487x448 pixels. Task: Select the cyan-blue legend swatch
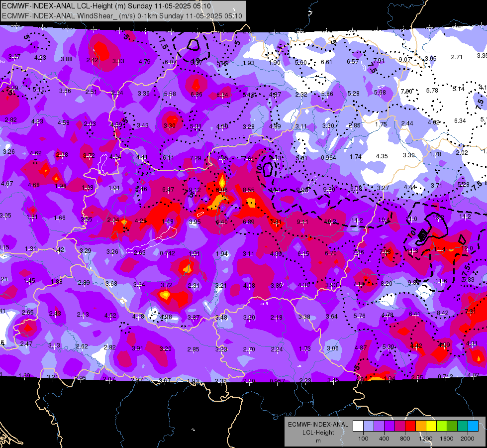[473, 426]
